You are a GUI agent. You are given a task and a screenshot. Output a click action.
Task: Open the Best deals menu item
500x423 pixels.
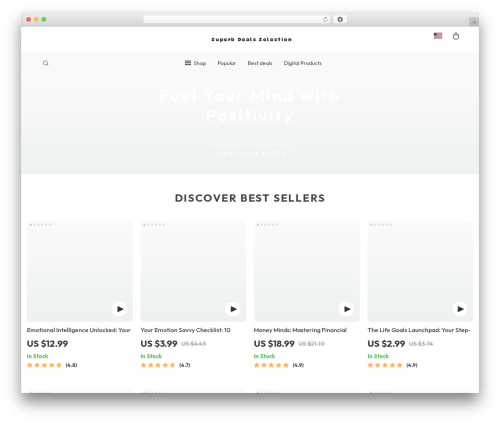coord(260,63)
